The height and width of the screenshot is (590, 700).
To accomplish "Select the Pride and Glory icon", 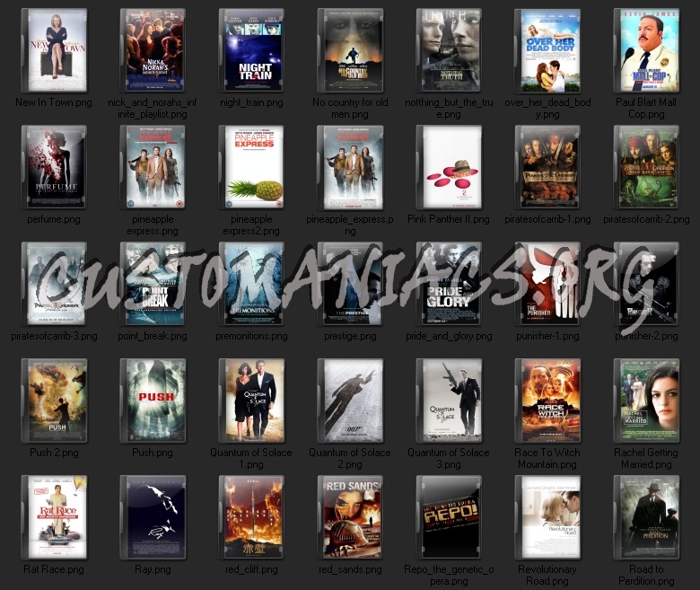I will [x=449, y=284].
